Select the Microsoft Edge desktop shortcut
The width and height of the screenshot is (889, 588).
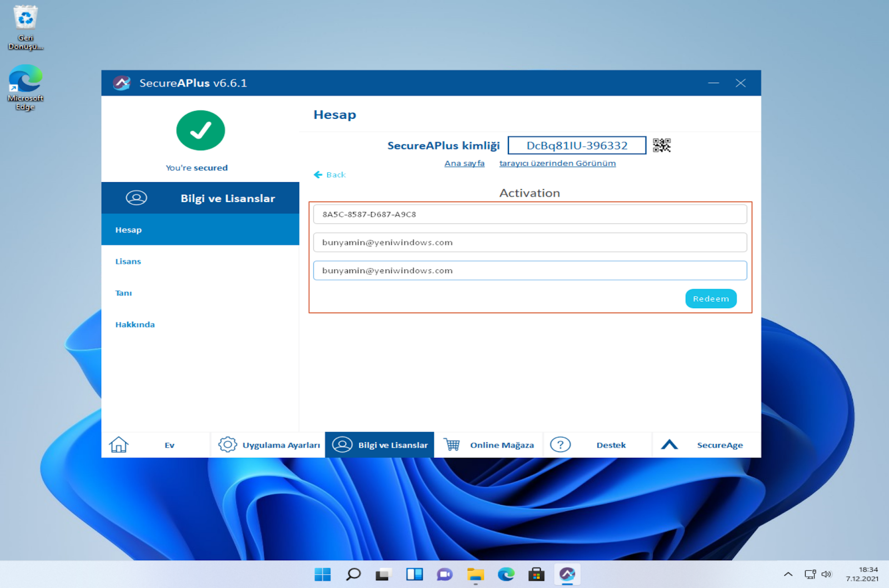[x=25, y=88]
